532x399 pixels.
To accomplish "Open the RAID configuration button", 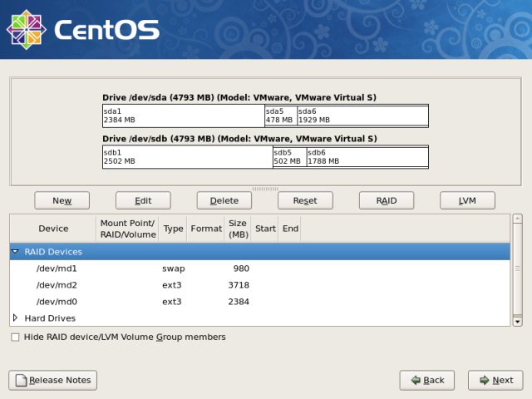I will click(387, 200).
